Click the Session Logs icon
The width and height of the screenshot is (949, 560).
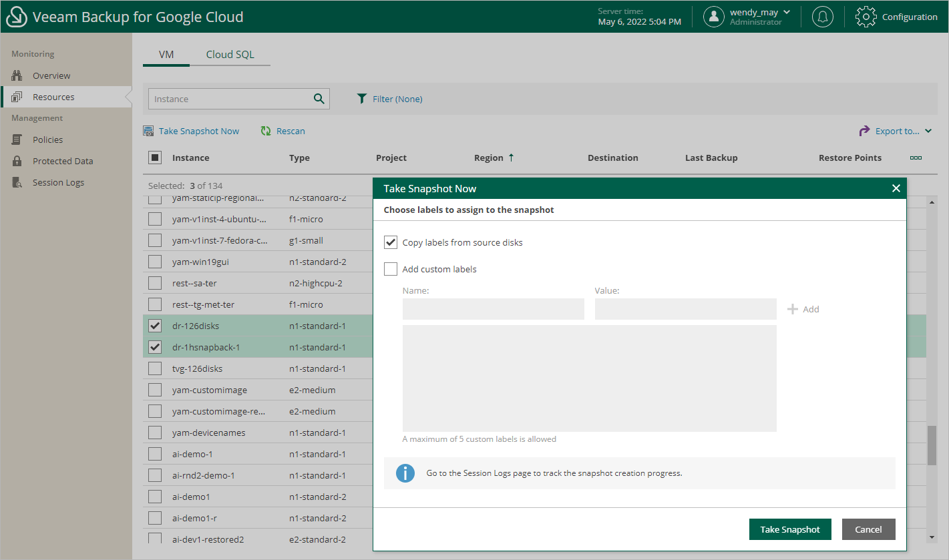coord(17,182)
